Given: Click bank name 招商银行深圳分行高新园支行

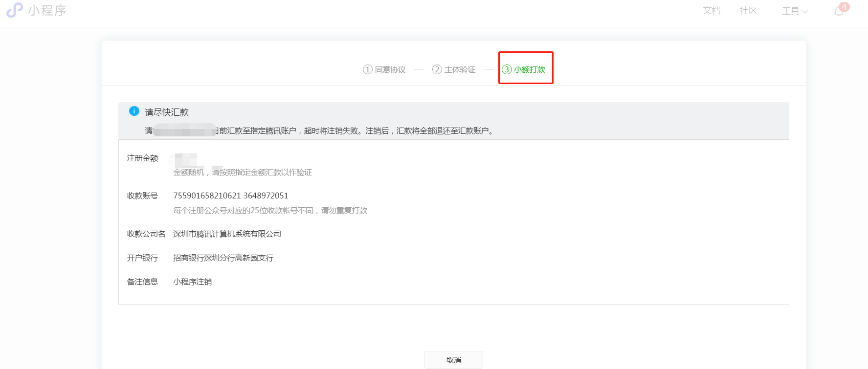Looking at the screenshot, I should tap(223, 258).
